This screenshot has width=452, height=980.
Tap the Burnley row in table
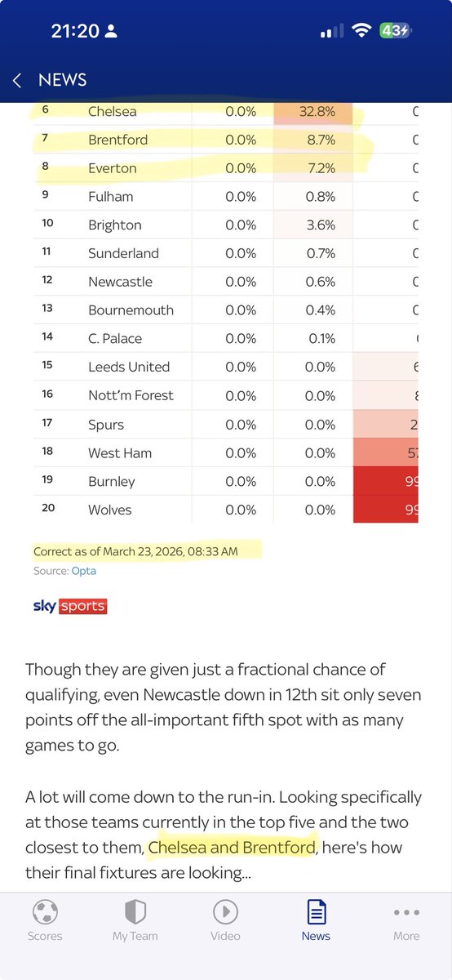click(226, 481)
